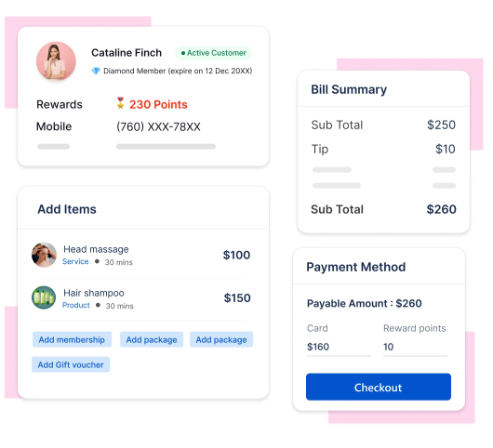This screenshot has width=493, height=448.
Task: Select the Head massage $100 price
Action: click(x=236, y=255)
